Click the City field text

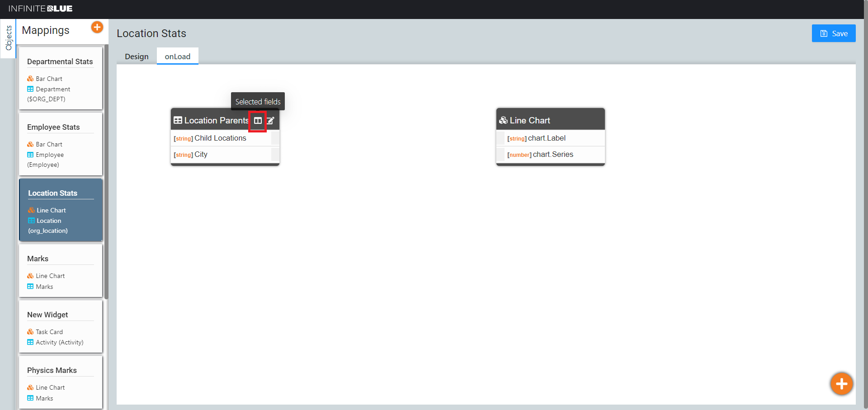[201, 155]
